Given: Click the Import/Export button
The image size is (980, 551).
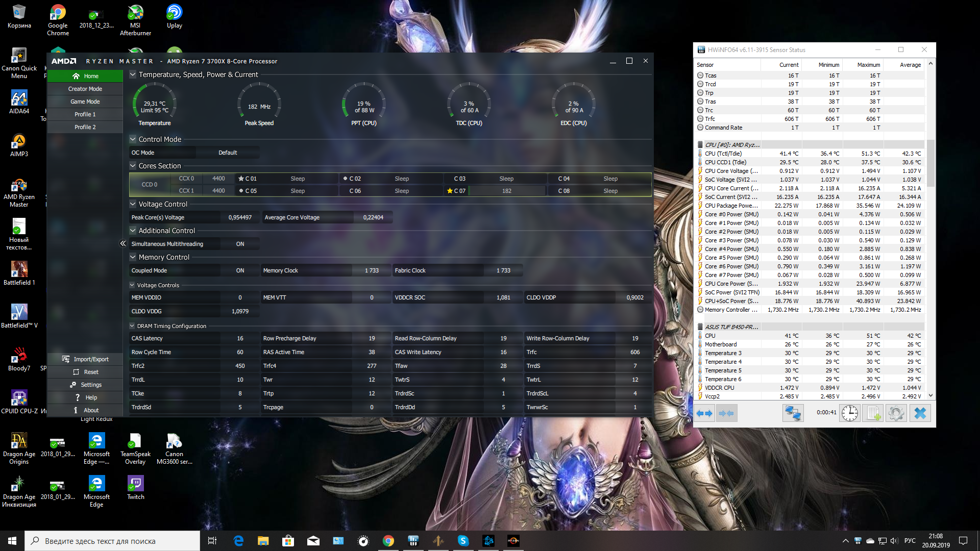Looking at the screenshot, I should tap(85, 359).
